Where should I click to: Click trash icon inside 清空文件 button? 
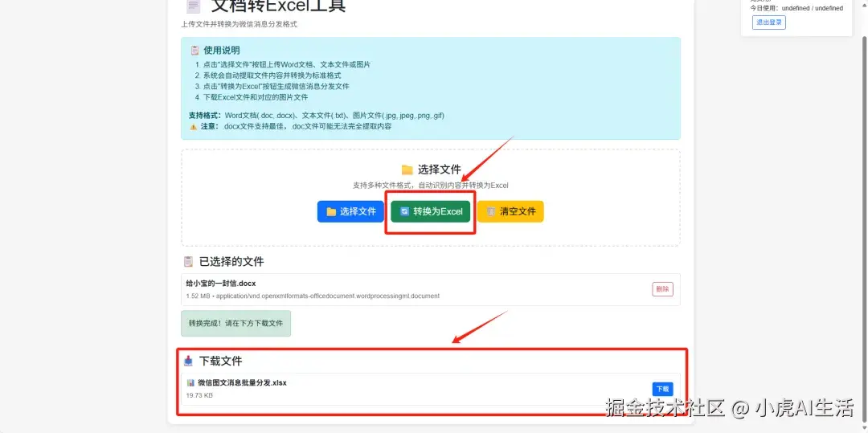point(491,212)
